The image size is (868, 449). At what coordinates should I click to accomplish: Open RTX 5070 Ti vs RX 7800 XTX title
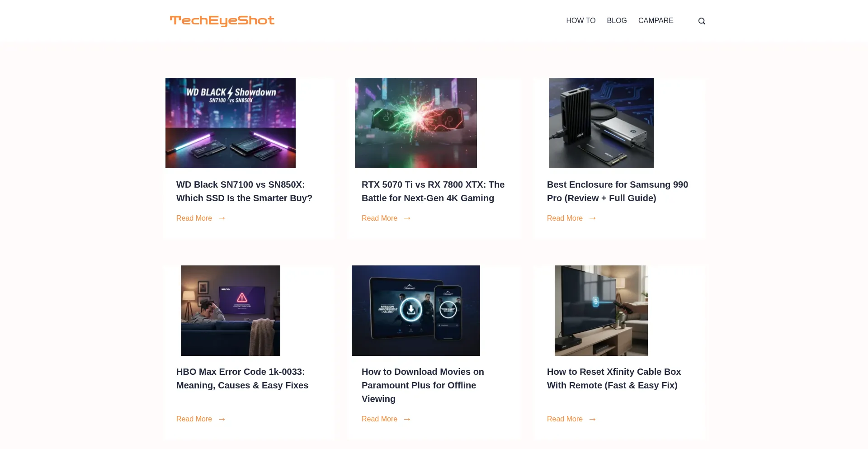click(433, 191)
